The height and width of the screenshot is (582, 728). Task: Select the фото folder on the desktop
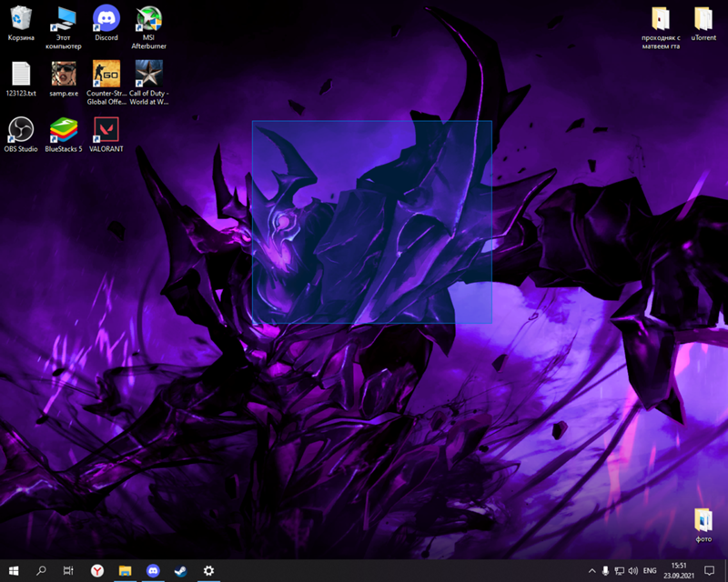point(703,526)
